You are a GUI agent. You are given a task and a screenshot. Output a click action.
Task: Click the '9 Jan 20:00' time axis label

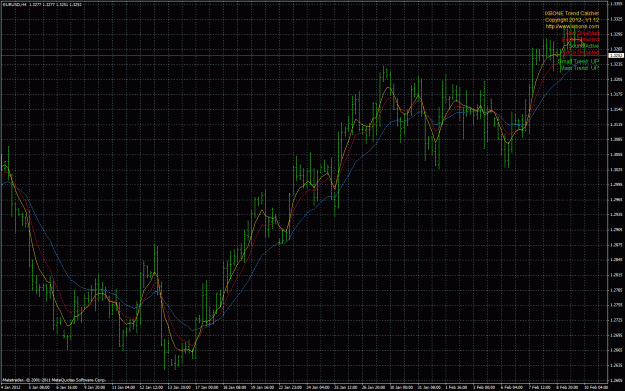94,387
